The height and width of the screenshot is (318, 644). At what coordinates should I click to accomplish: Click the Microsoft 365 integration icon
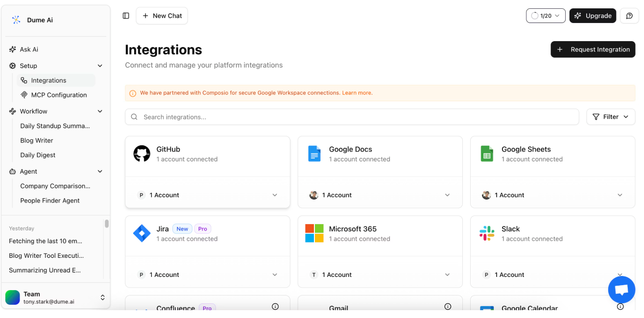tap(314, 233)
